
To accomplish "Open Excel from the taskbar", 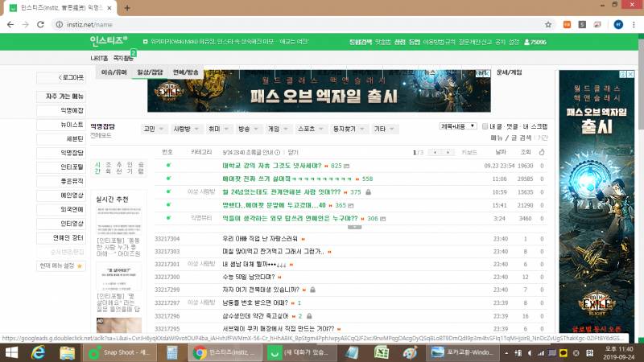I will tap(382, 353).
